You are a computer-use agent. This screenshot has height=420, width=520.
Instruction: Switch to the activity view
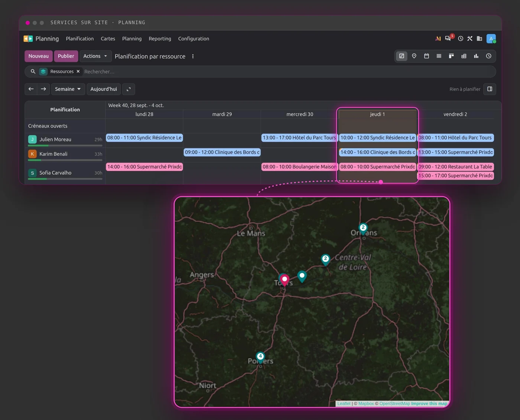(x=489, y=56)
